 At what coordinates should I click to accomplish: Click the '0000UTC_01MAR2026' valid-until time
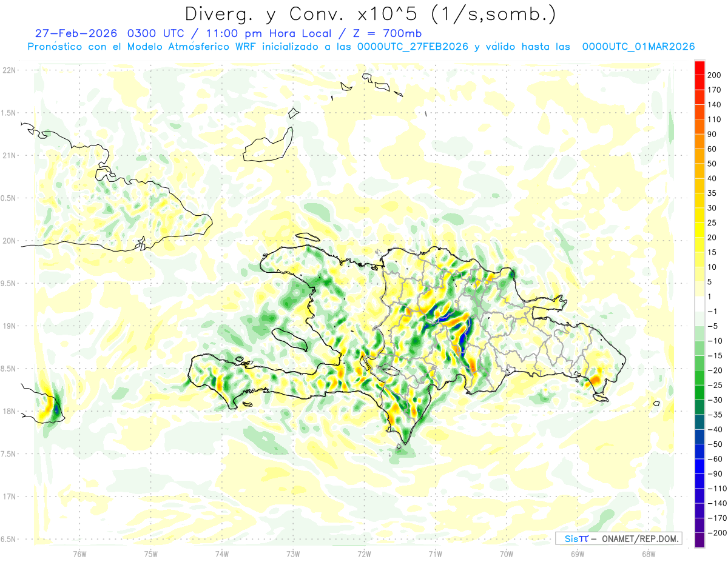638,47
